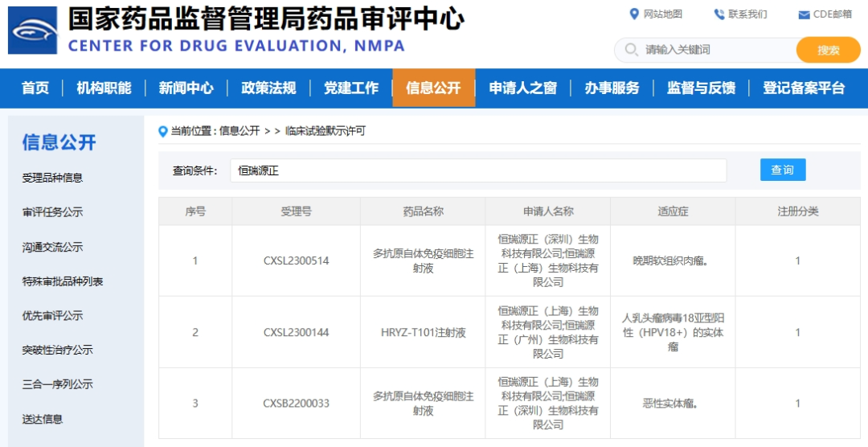The width and height of the screenshot is (868, 447).
Task: Select 特殊审批品种列表 in sidebar
Action: (63, 281)
